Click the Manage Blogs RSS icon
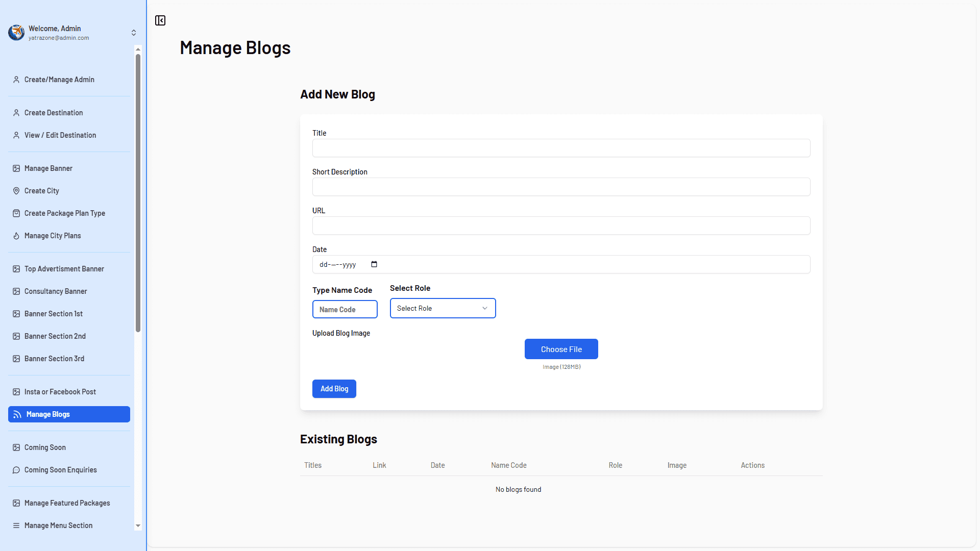Screen dimensions: 980x551 pos(17,414)
